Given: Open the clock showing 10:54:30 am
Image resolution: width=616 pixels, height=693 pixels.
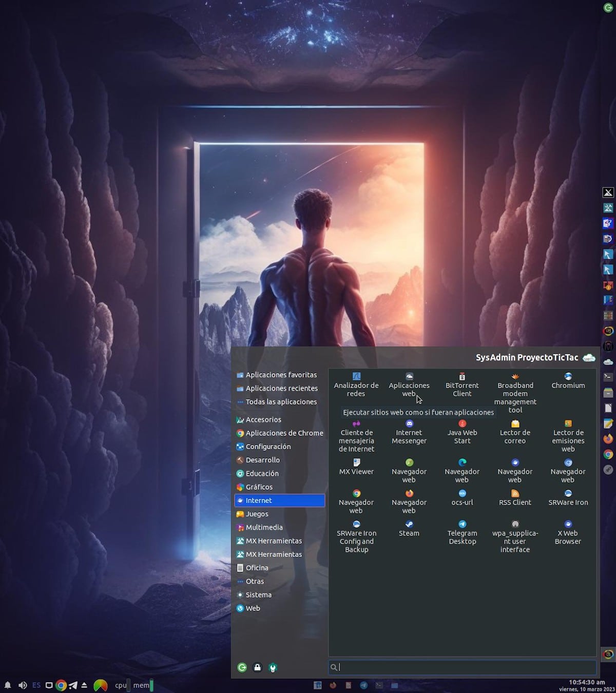Looking at the screenshot, I should [x=586, y=685].
